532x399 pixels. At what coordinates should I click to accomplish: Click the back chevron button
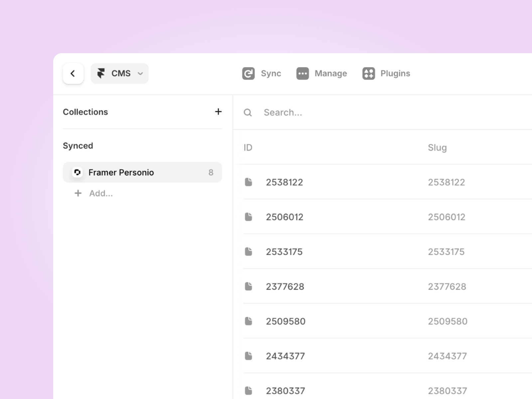[x=73, y=73]
